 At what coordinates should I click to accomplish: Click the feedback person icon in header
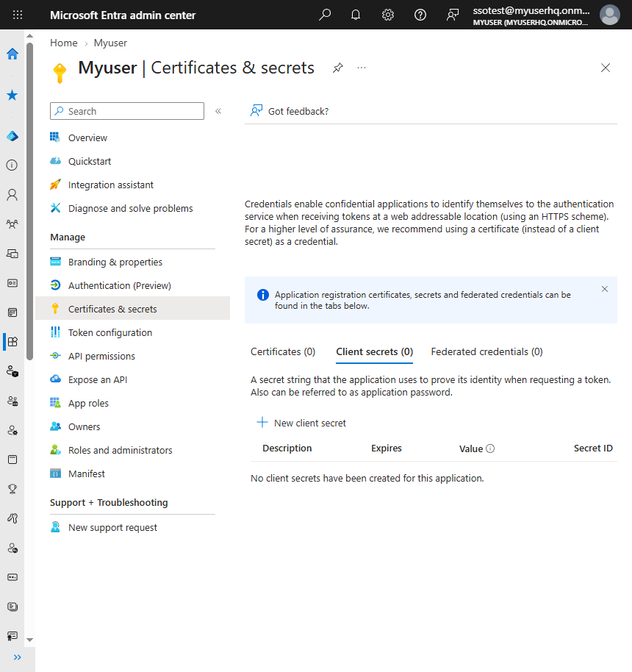tap(453, 15)
